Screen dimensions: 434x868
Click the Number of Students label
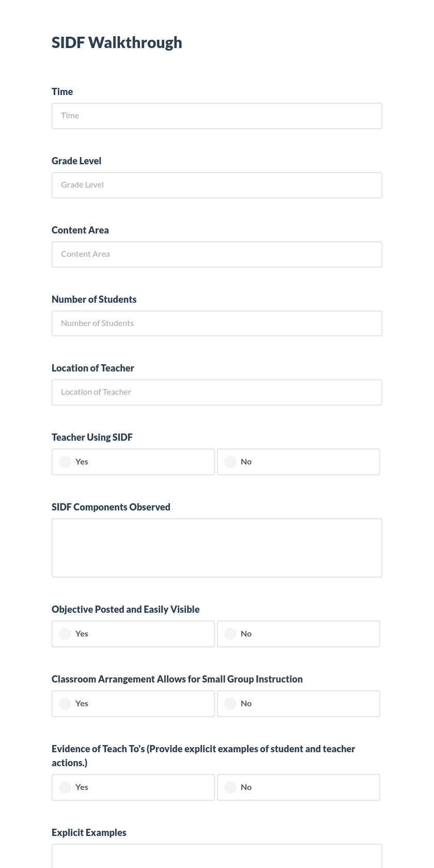[94, 299]
